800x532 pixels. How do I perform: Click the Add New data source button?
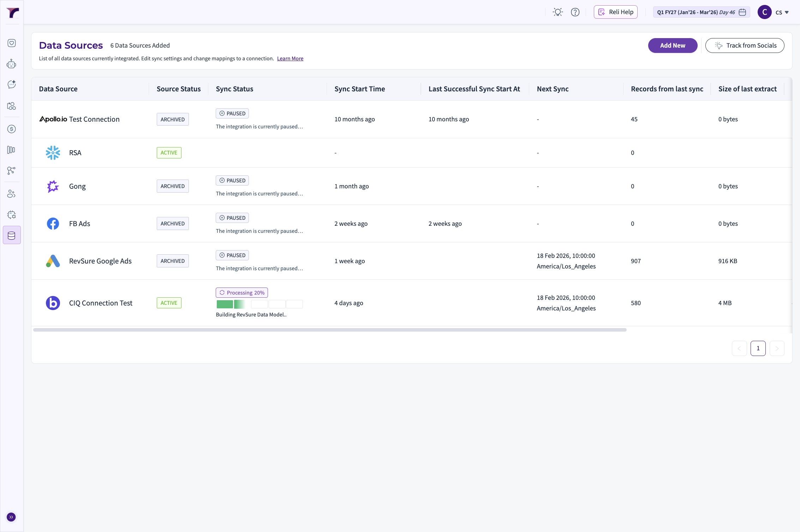coord(672,46)
